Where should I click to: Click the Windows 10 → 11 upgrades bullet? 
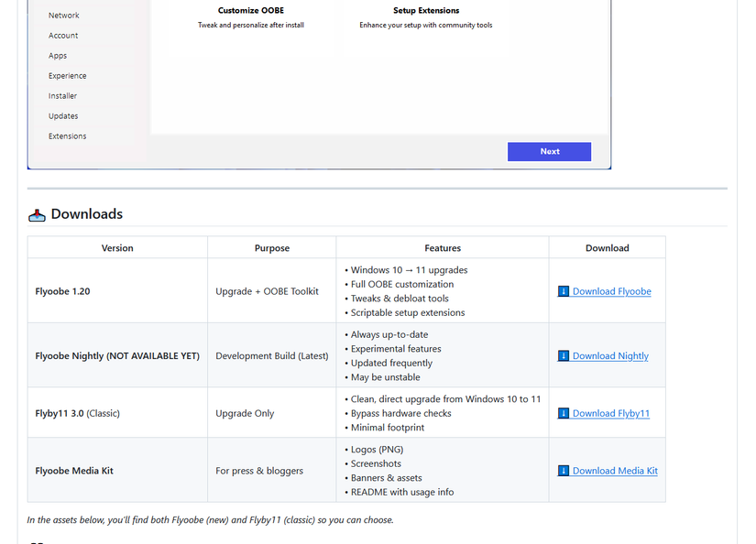tap(407, 270)
